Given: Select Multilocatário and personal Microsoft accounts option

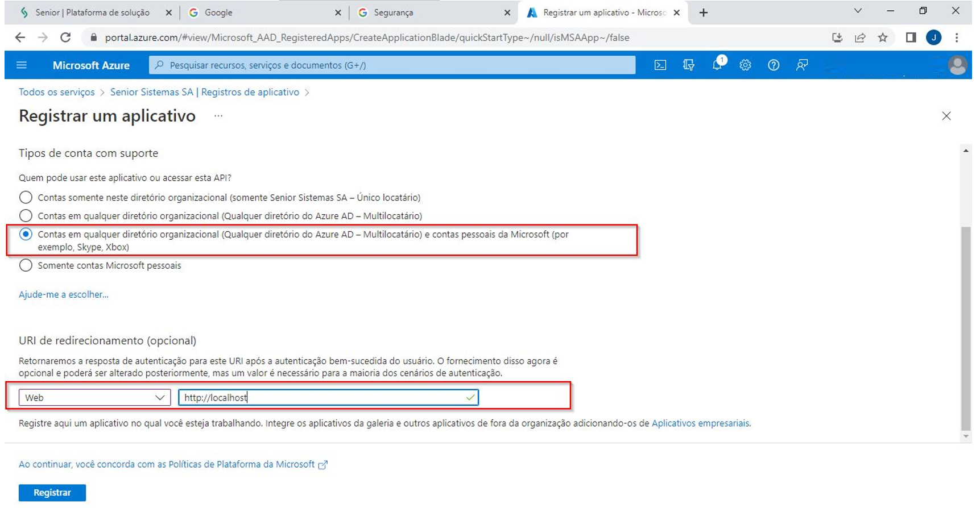Looking at the screenshot, I should click(26, 234).
